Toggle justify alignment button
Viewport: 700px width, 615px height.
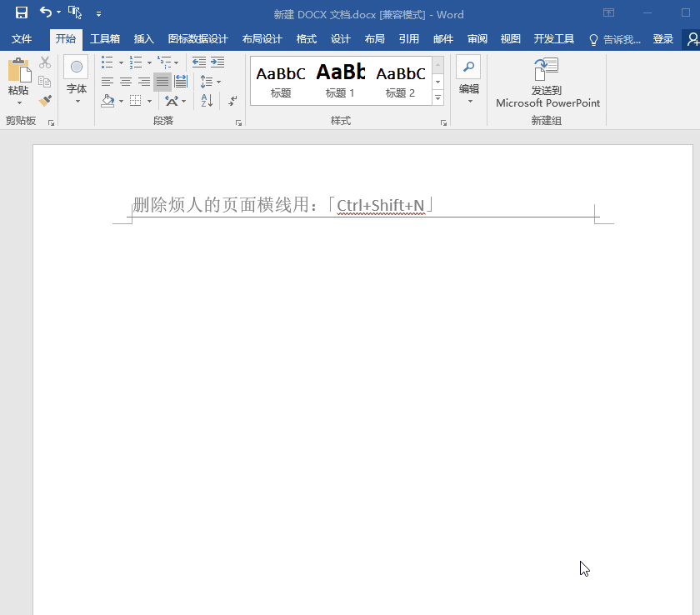tap(162, 82)
